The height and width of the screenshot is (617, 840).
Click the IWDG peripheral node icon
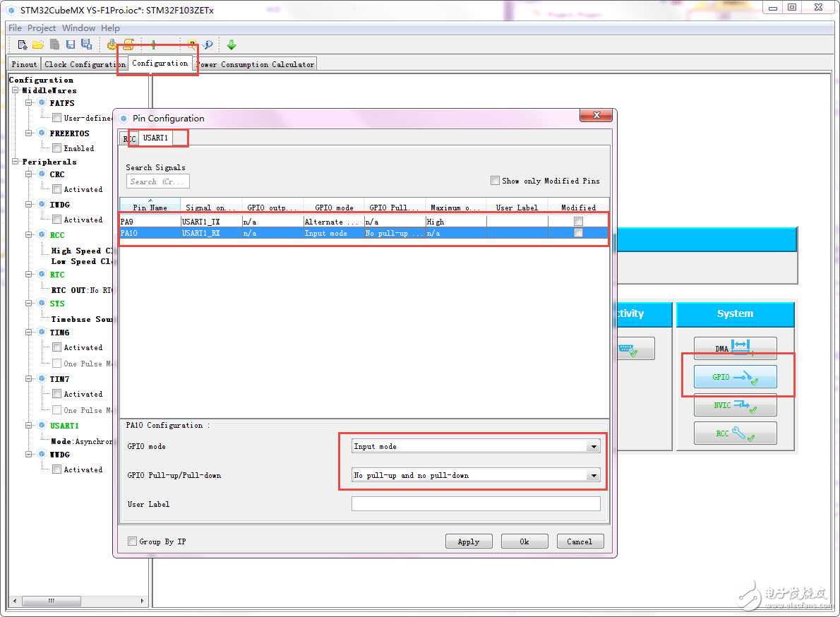pos(42,204)
